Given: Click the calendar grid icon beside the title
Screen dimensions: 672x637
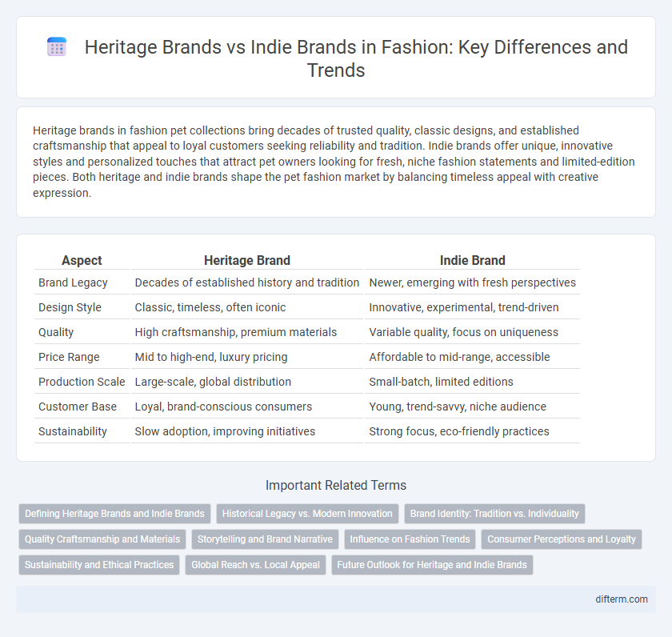Looking at the screenshot, I should 57,46.
